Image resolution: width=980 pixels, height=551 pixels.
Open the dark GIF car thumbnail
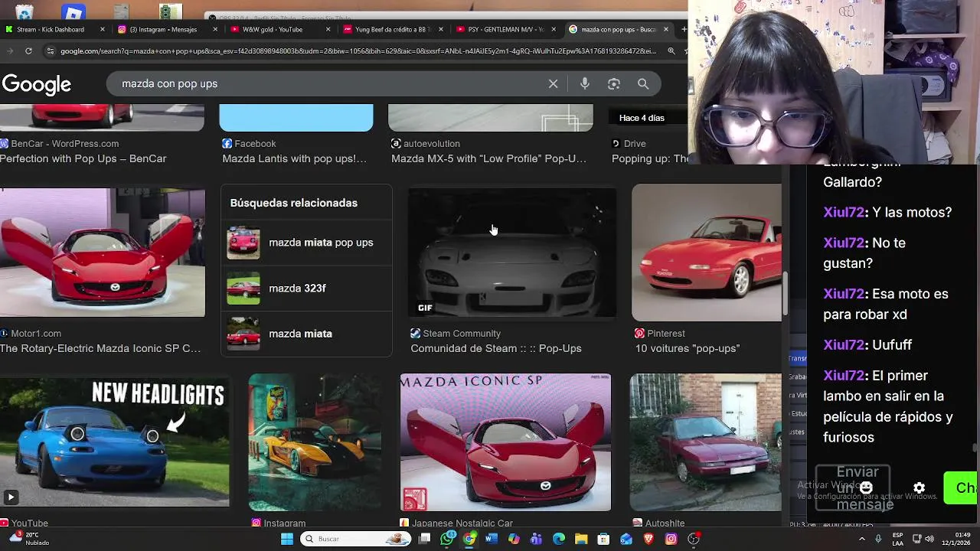(x=512, y=253)
